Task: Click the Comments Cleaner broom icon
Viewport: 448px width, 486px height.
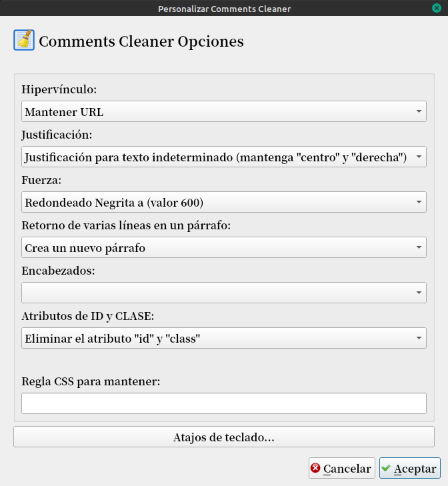Action: [24, 40]
